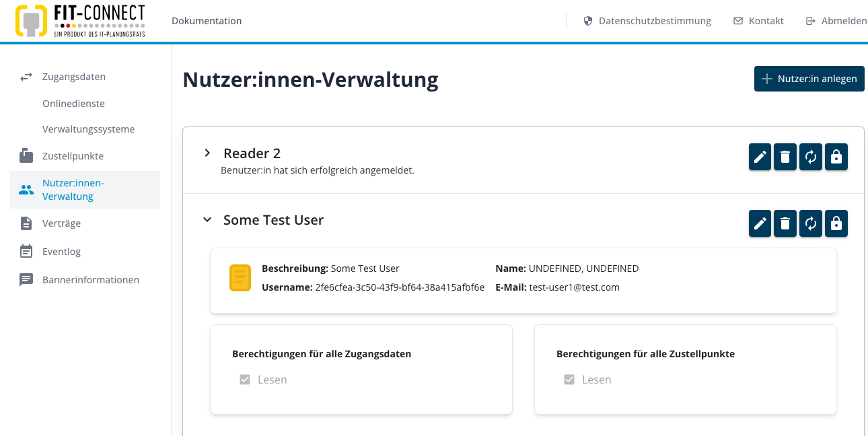Expand the Reader 2 user row
This screenshot has width=868, height=436.
point(207,153)
